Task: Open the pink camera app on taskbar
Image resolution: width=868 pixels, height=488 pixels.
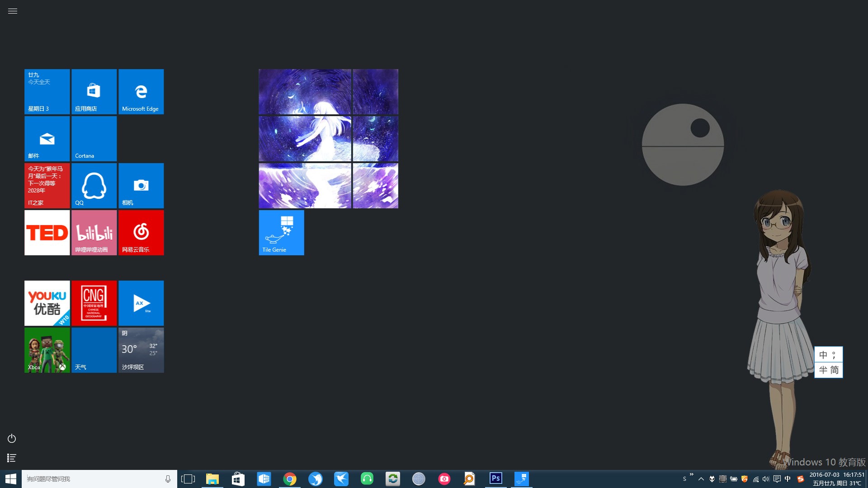Action: click(x=444, y=479)
